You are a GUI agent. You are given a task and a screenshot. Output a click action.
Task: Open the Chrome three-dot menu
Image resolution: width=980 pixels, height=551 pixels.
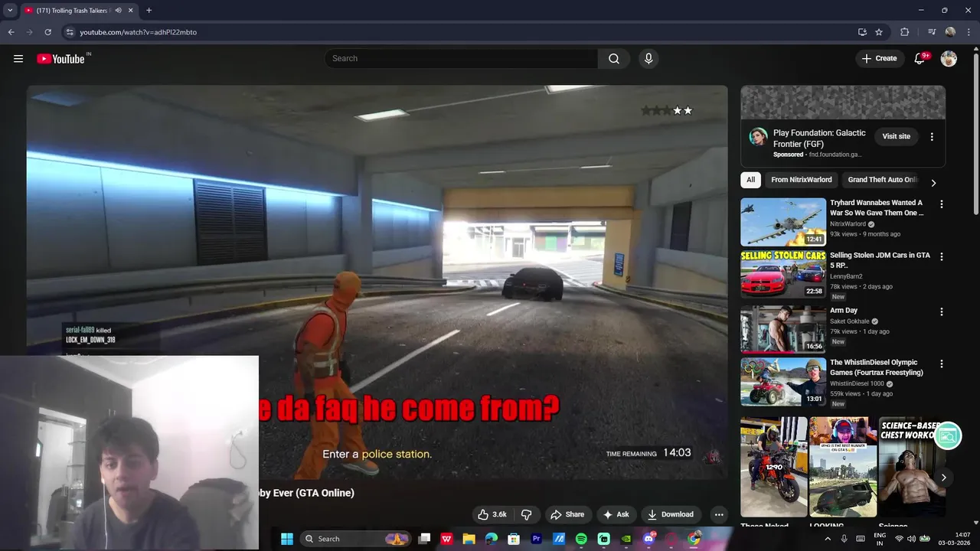[969, 32]
